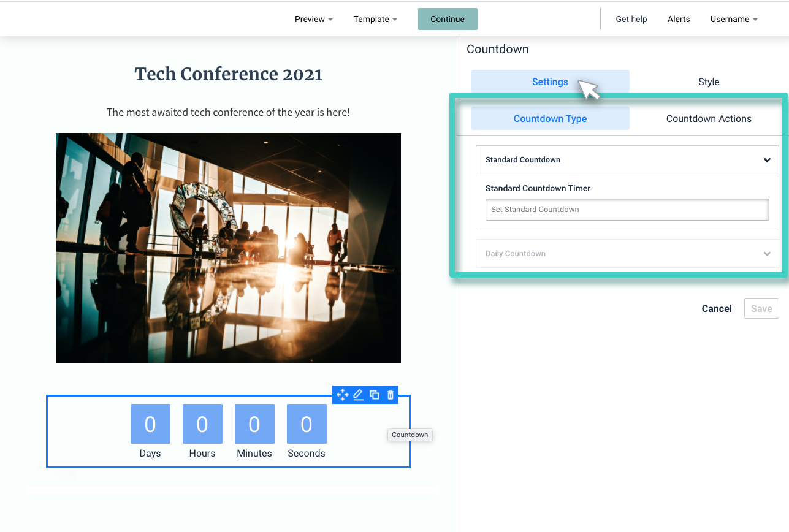Click the move icon on countdown block
789x532 pixels.
coord(343,395)
